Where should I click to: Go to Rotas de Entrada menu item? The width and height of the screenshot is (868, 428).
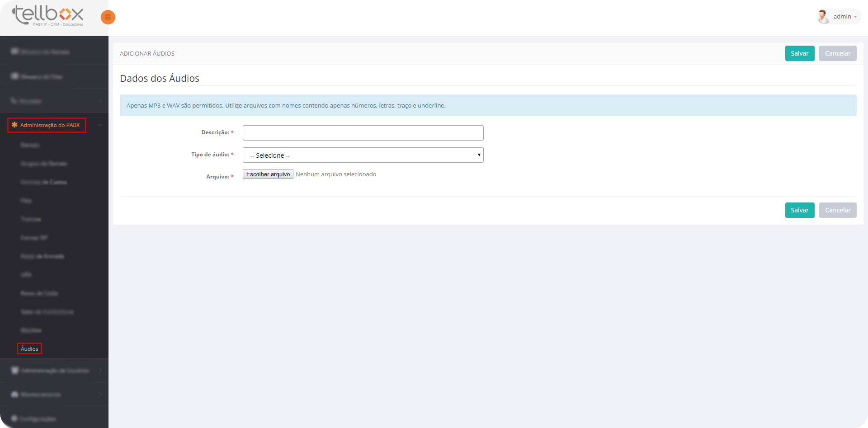[x=42, y=256]
